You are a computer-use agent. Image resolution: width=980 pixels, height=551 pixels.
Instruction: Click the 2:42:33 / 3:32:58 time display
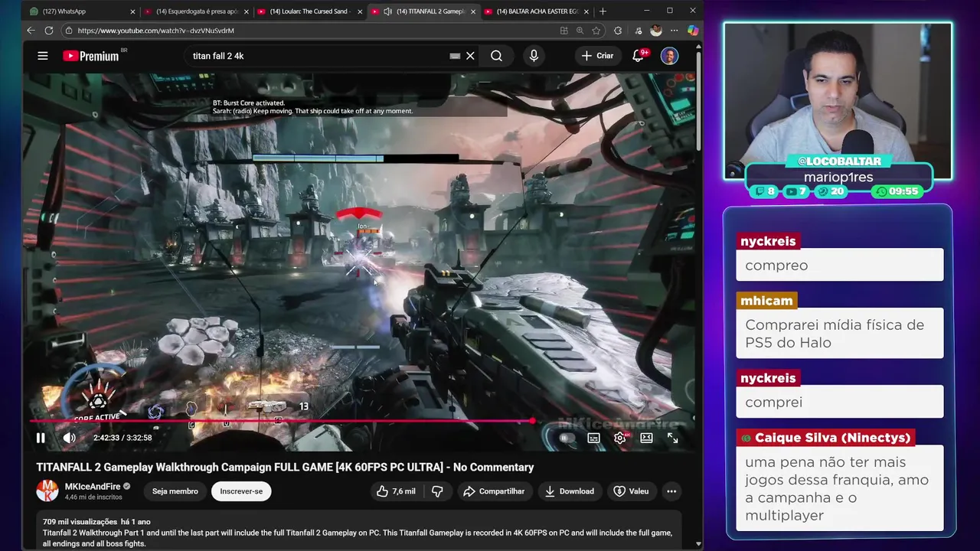(x=122, y=438)
